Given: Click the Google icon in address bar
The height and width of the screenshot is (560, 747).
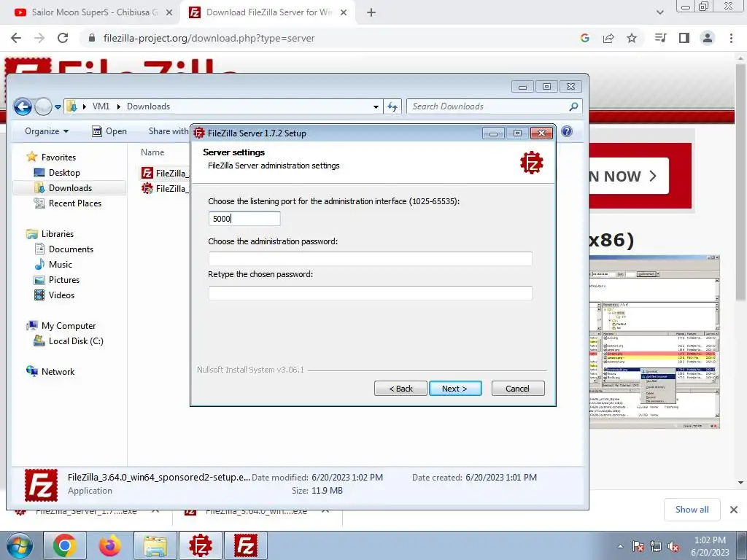Looking at the screenshot, I should [x=585, y=38].
